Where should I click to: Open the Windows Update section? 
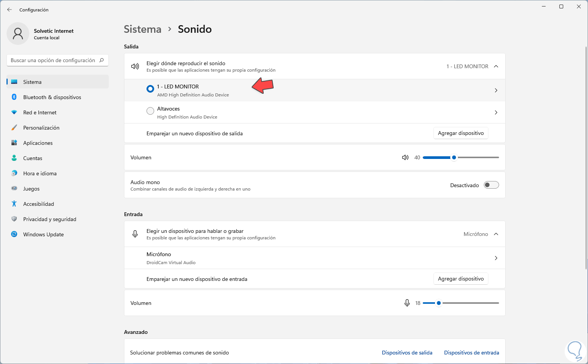(43, 234)
